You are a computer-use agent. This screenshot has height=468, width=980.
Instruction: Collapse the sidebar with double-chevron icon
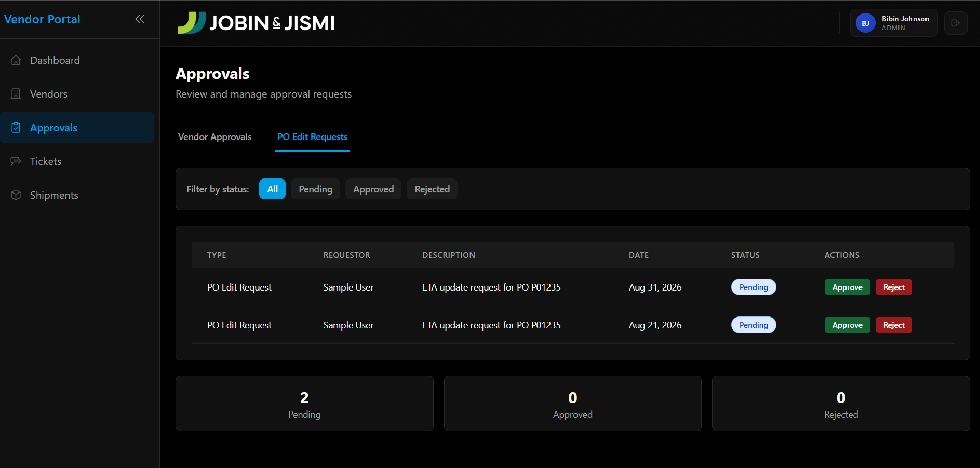click(x=140, y=19)
